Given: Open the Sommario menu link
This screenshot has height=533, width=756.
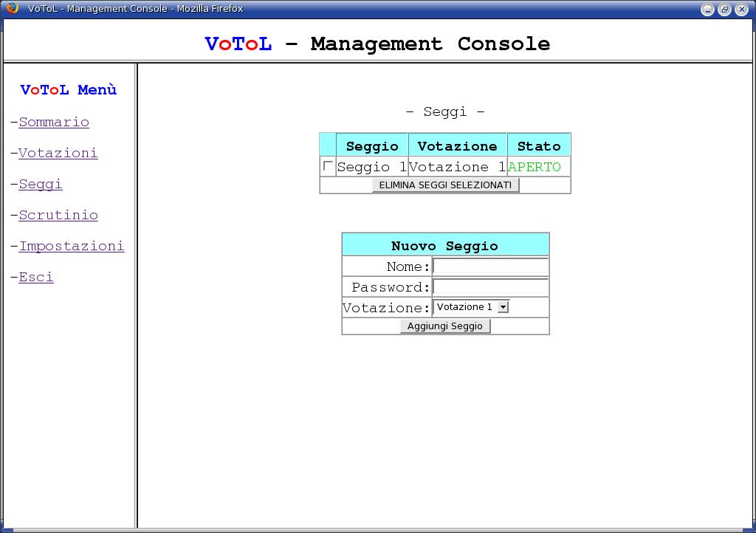Looking at the screenshot, I should point(54,122).
